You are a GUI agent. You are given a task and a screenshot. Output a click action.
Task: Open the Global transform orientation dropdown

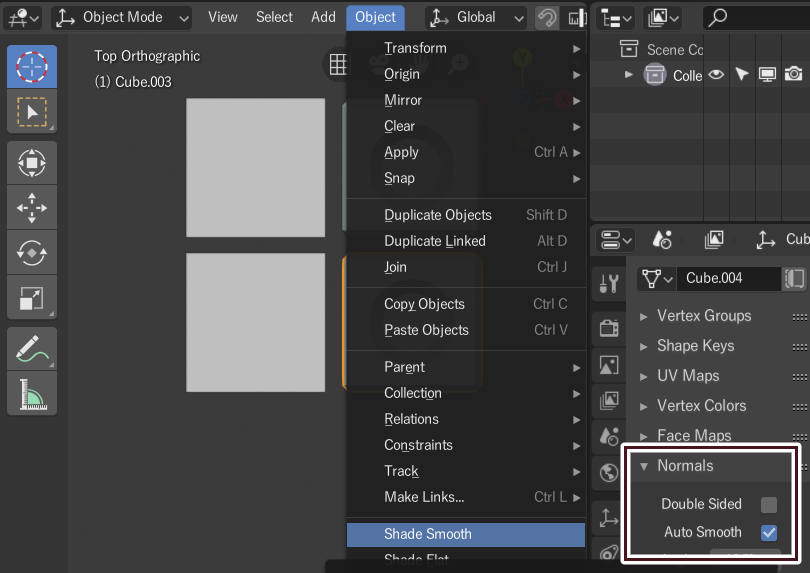(476, 18)
